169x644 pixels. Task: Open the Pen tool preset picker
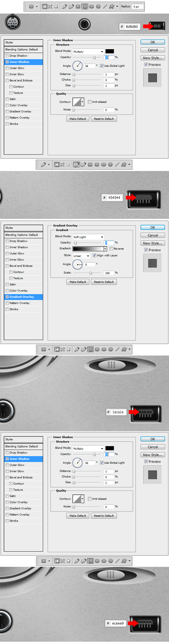49,165
